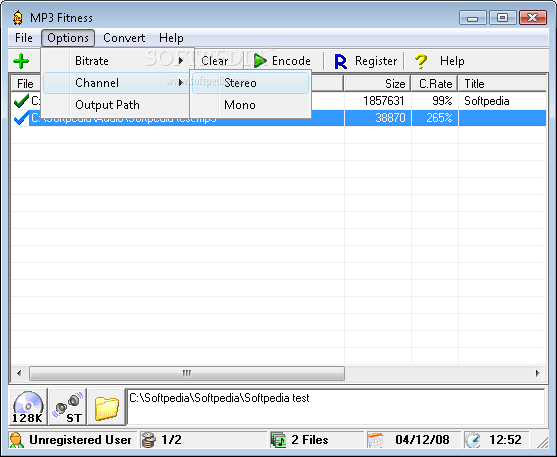Click the 12:52 time in status bar
The image size is (557, 457).
[x=505, y=440]
